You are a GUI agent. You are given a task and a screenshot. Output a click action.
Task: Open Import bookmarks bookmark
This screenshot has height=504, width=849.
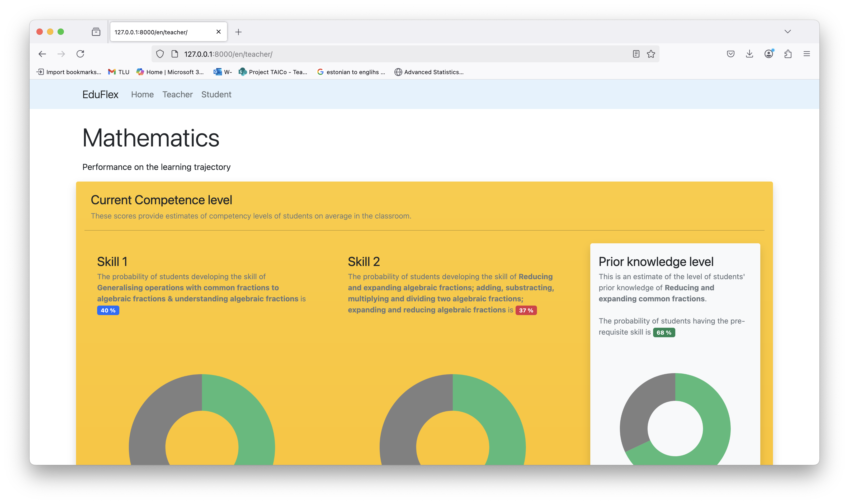[x=69, y=72]
